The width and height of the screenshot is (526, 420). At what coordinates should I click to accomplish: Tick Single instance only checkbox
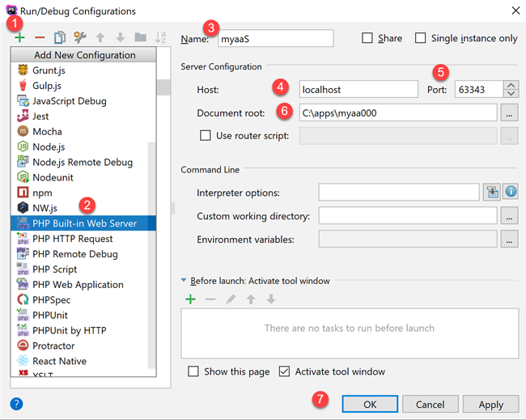(x=420, y=38)
